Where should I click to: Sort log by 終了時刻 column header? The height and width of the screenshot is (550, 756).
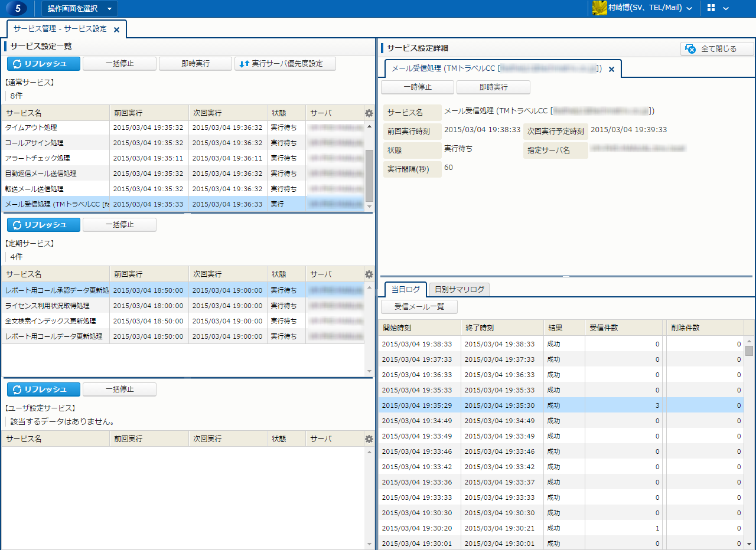(502, 328)
